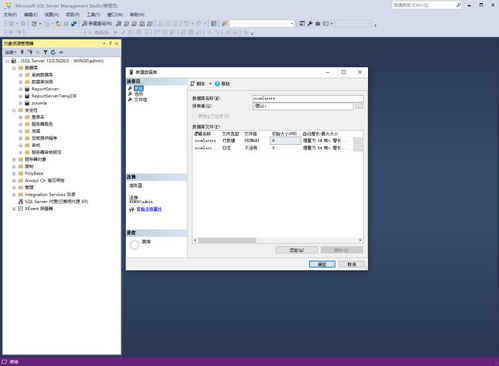Click the refresh icon in Object Explorer
Viewport: 499px width, 366px height.
tap(53, 52)
